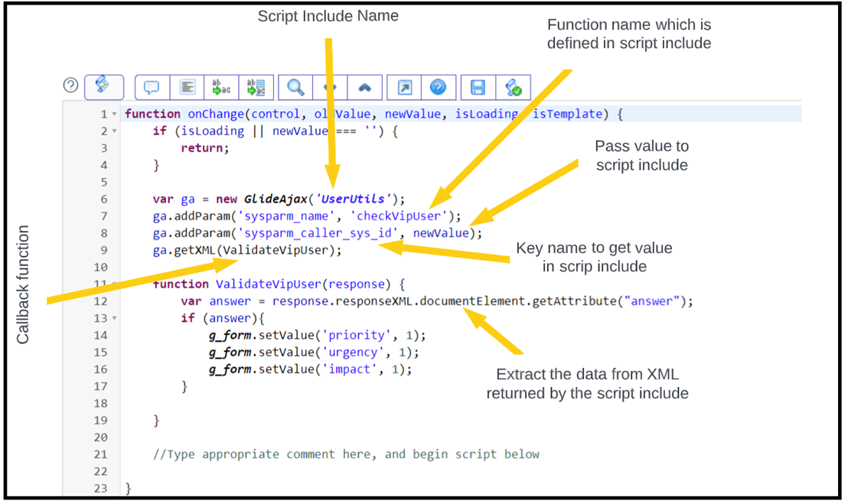Place cursor on empty line 22
Screen dimensions: 848x504
click(460, 472)
